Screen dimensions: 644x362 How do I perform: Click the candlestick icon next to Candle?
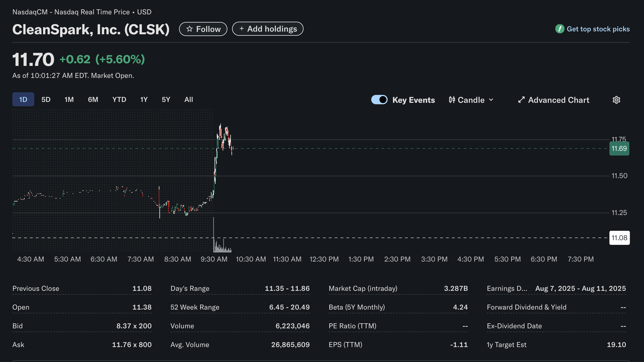(x=452, y=100)
